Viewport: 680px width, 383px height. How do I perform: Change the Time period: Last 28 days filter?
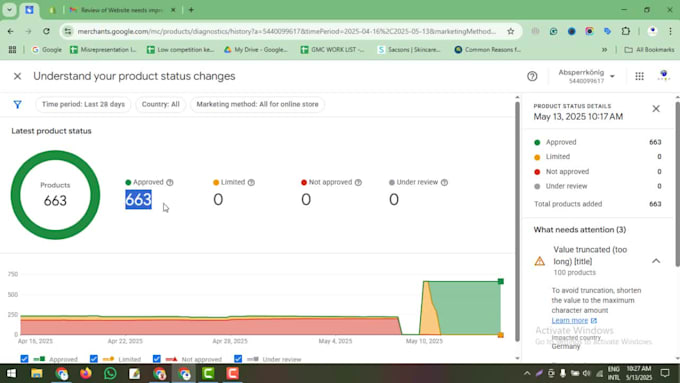(x=83, y=105)
